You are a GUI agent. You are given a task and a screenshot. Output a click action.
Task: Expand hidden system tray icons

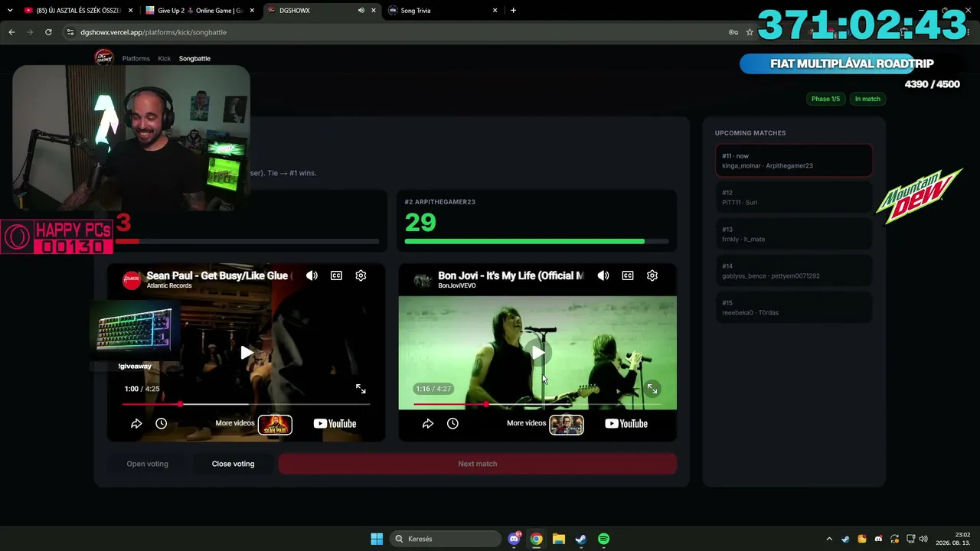829,539
